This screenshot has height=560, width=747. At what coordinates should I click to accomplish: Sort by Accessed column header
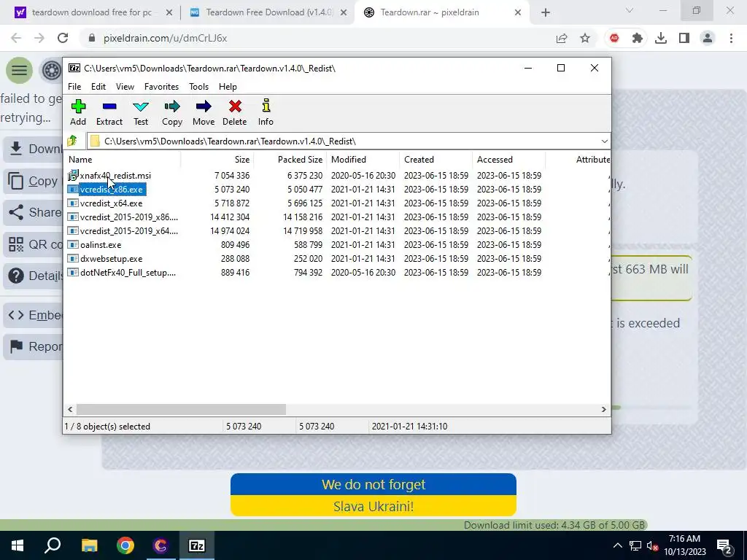(508, 160)
